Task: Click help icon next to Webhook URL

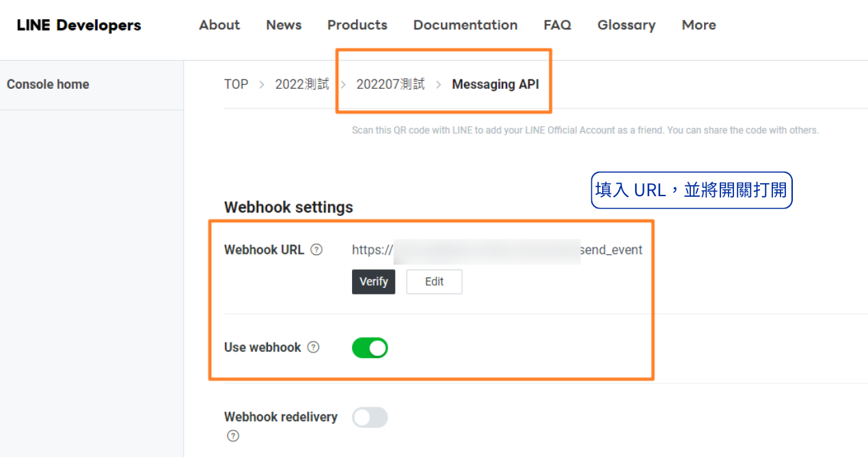Action: (x=316, y=250)
